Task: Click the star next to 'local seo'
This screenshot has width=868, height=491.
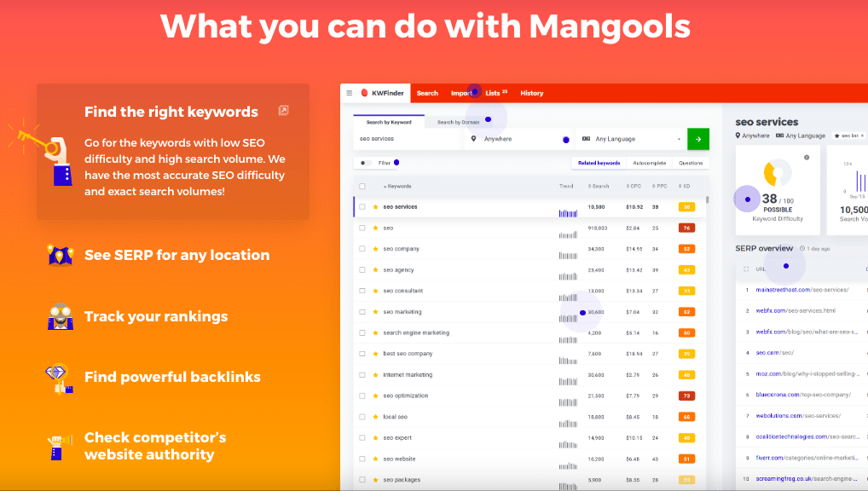Action: click(x=375, y=417)
